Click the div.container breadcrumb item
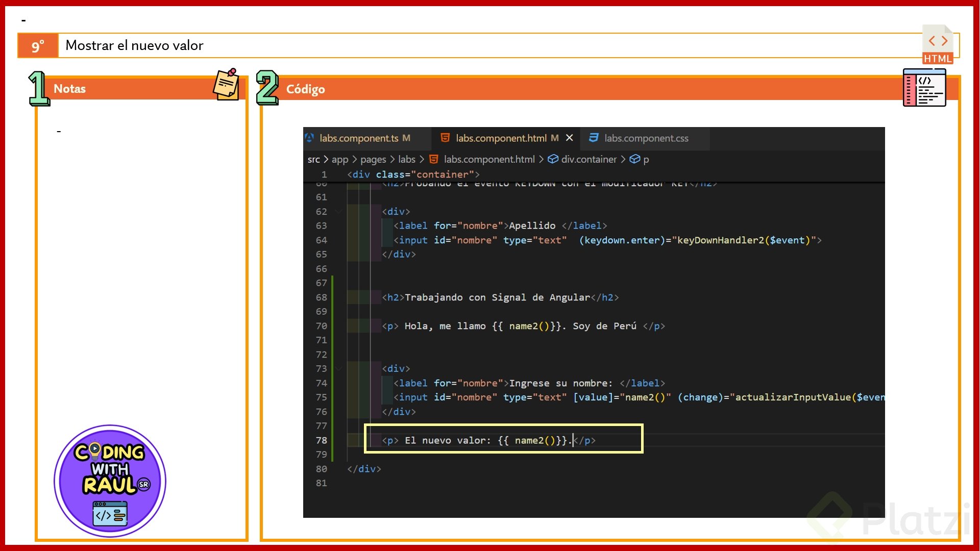The width and height of the screenshot is (980, 551). point(589,159)
